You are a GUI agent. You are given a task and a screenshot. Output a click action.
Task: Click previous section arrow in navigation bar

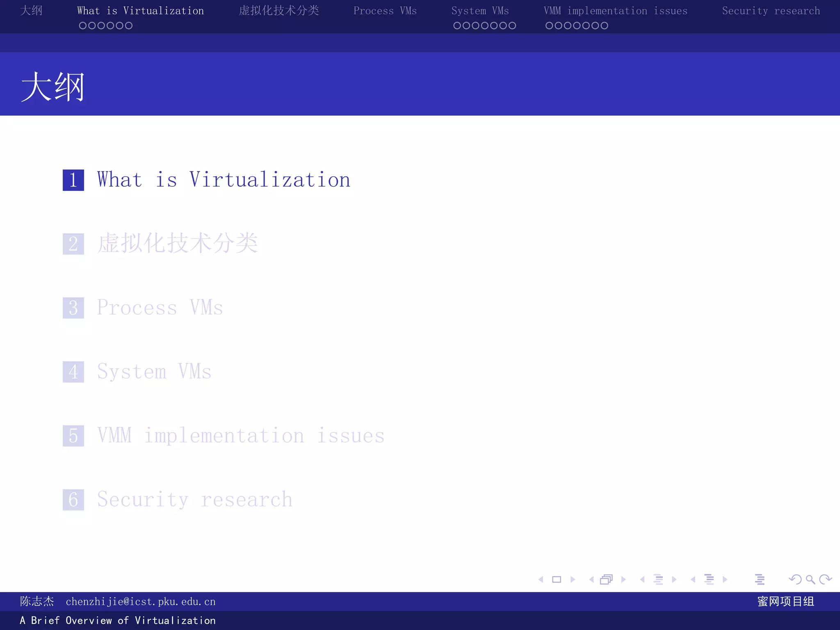(x=693, y=579)
